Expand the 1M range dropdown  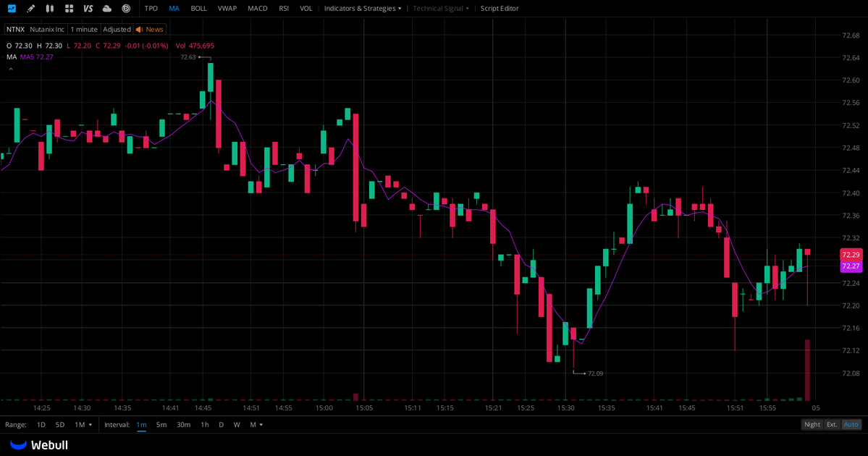tap(83, 424)
